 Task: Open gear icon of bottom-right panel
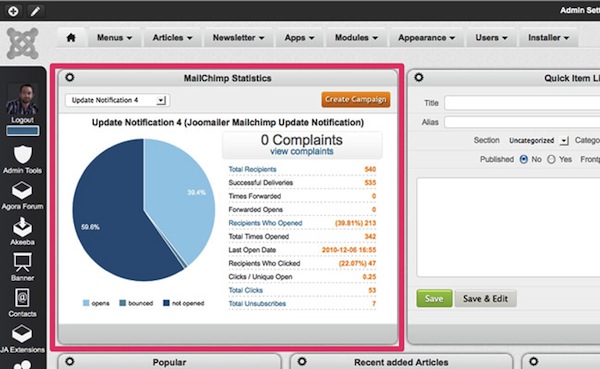(534, 361)
